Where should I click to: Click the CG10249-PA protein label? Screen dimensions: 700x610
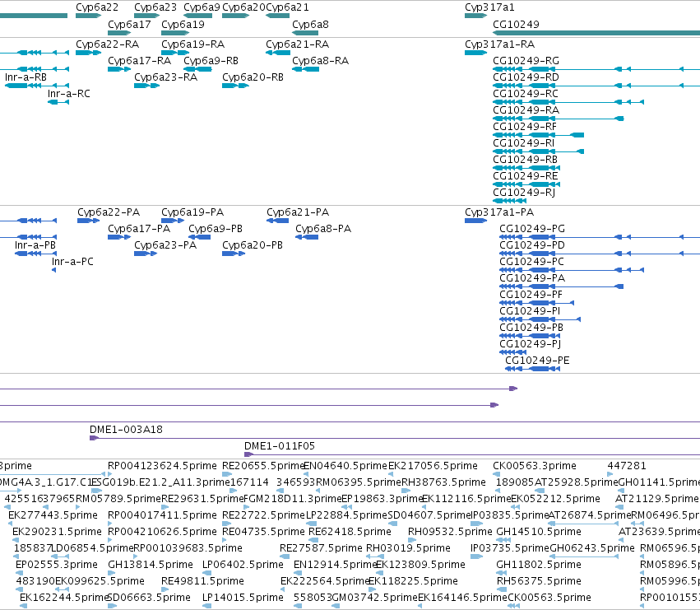point(532,278)
